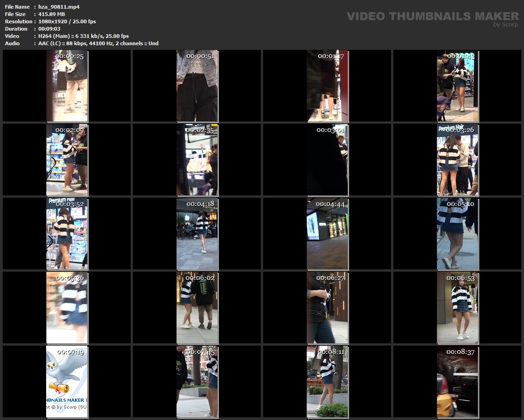Click the Video Thumbnails Maker watermark title
This screenshot has width=524, height=420.
[x=432, y=16]
